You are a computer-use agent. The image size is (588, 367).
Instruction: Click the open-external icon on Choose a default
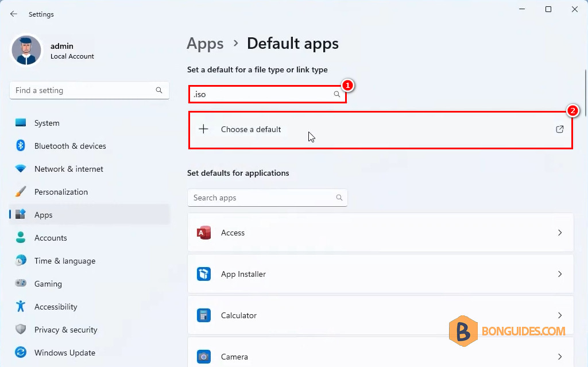[x=559, y=129]
